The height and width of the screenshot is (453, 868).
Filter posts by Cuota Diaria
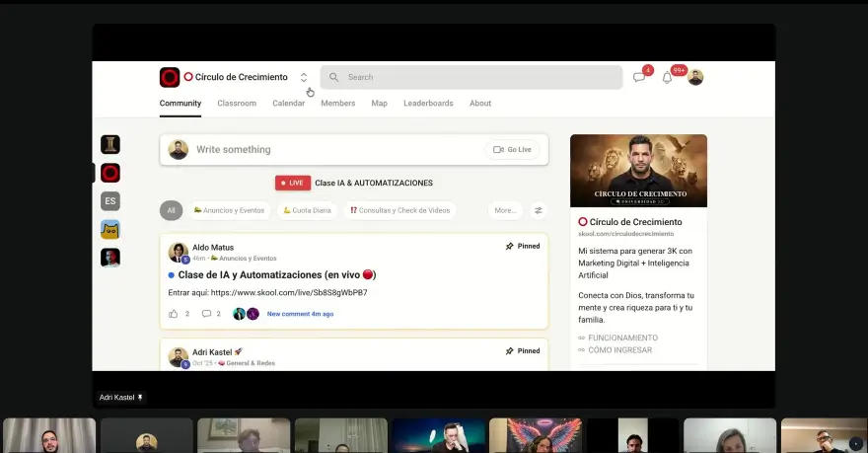[307, 210]
